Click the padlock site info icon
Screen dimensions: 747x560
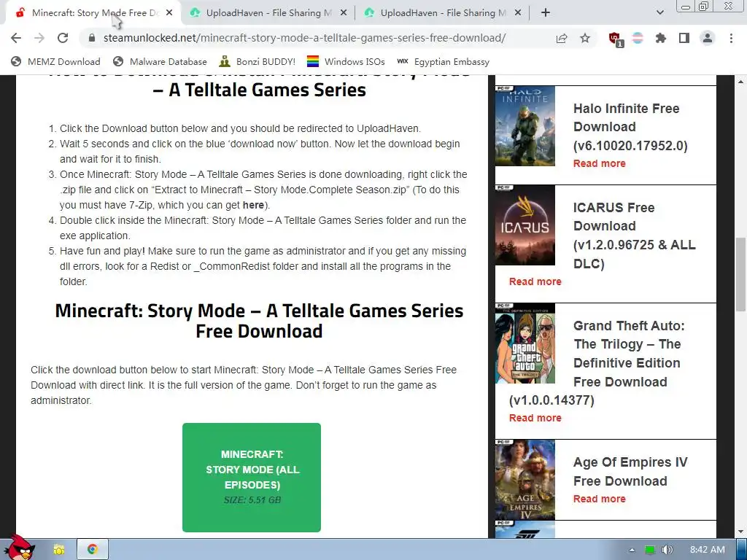click(x=92, y=38)
